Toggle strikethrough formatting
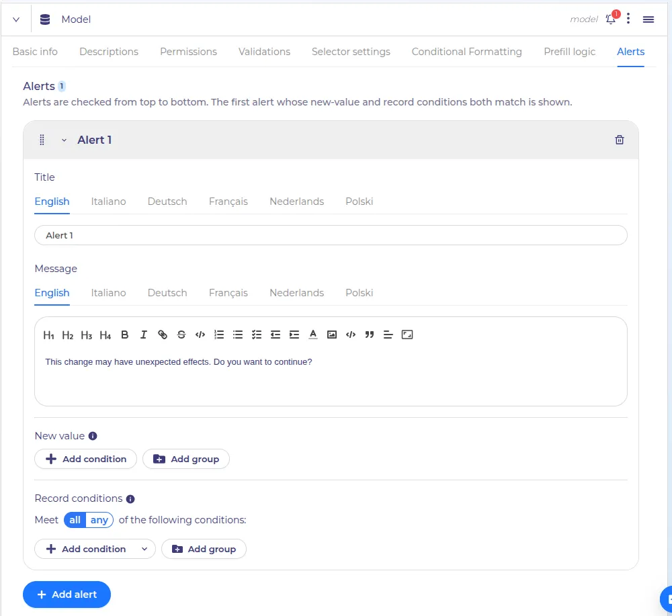 click(x=181, y=335)
